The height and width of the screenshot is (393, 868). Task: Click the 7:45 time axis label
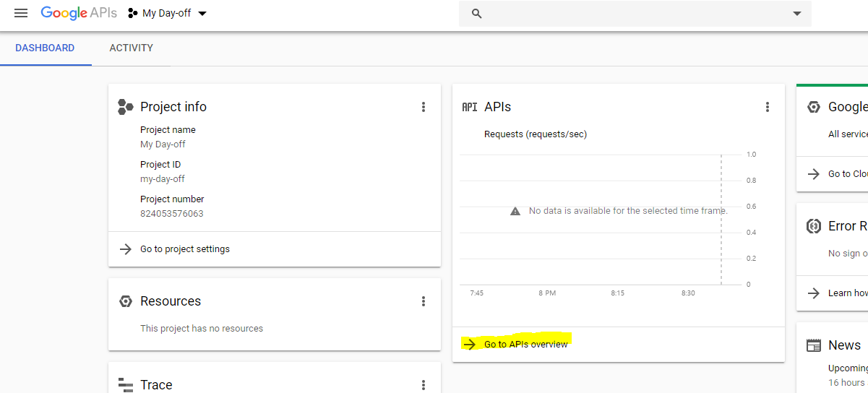point(476,293)
